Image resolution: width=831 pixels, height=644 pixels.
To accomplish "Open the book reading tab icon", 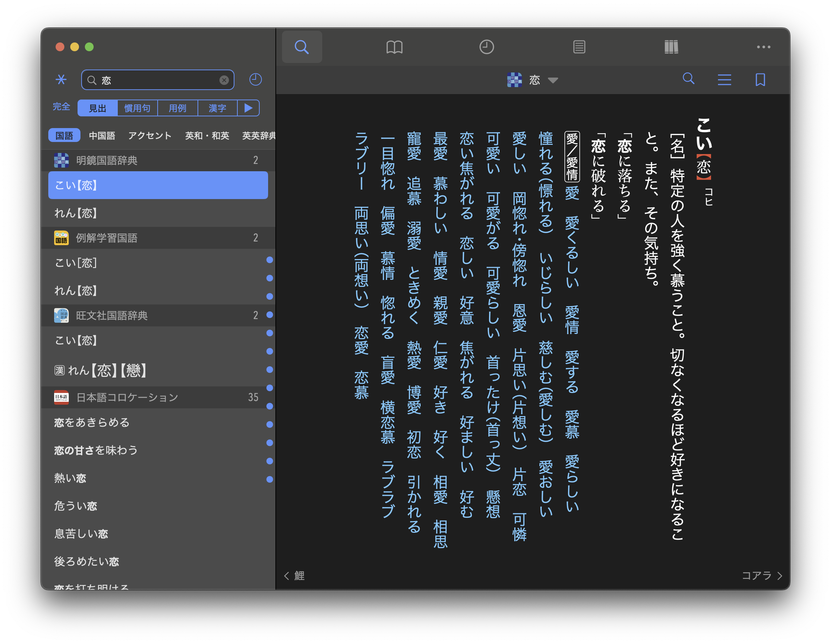I will [x=394, y=47].
